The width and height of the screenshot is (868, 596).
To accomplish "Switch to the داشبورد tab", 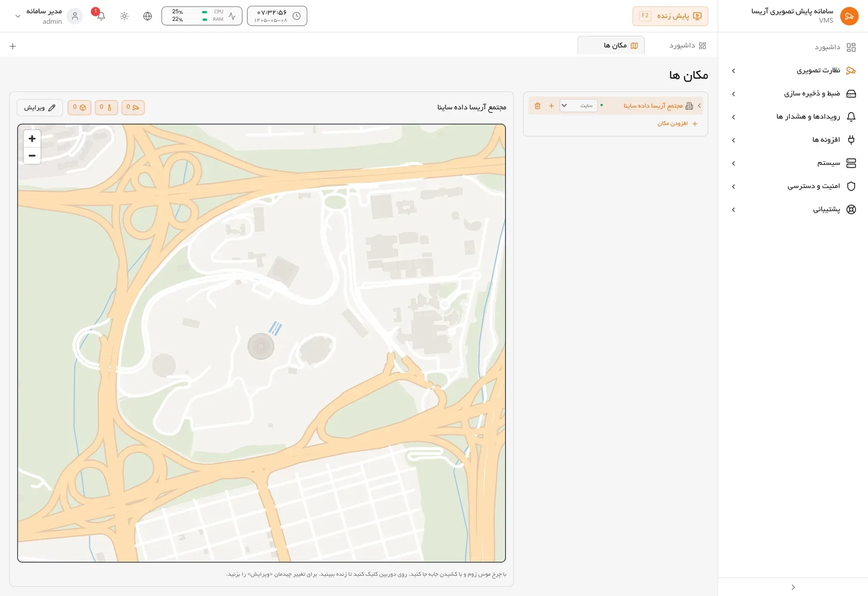I will pyautogui.click(x=688, y=45).
